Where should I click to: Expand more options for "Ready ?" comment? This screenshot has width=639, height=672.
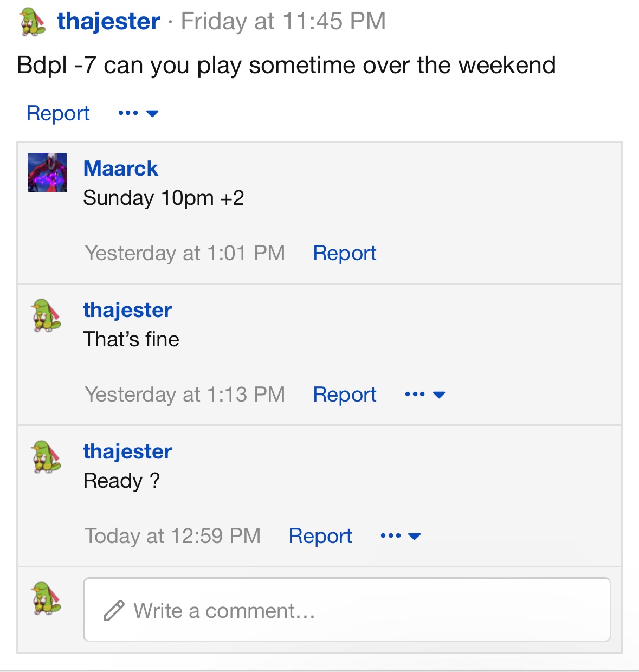(401, 536)
